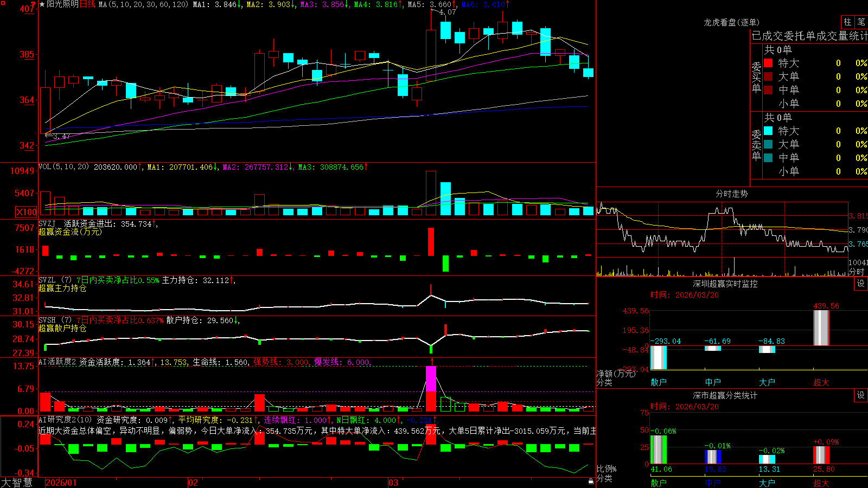The width and height of the screenshot is (868, 488).
Task: Click the 委买单 vertical label
Action: point(756,78)
